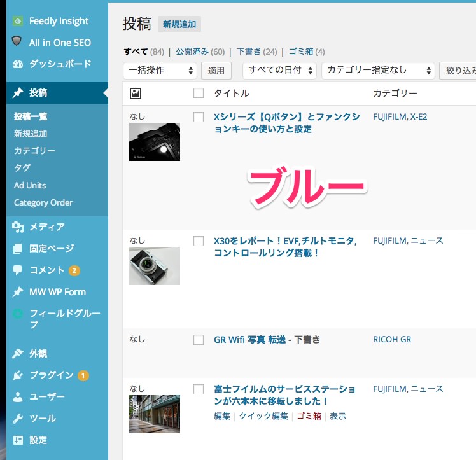This screenshot has width=476, height=460.
Task: Click the plug icon beside プラグイン
Action: point(18,375)
